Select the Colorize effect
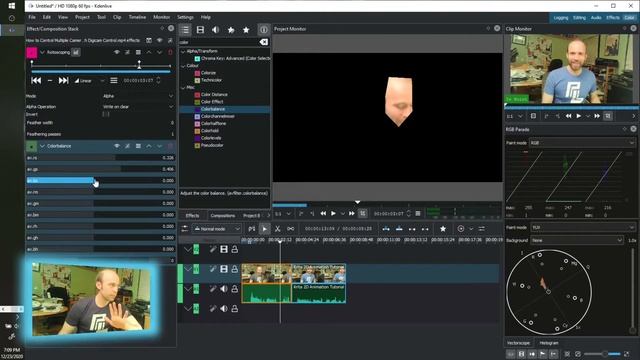Image resolution: width=640 pixels, height=360 pixels. (208, 73)
